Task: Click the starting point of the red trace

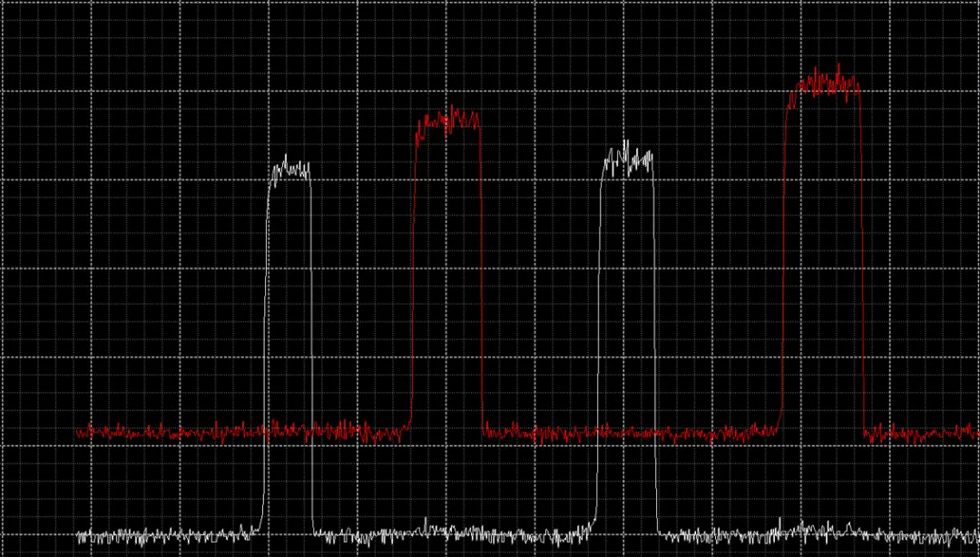Action: tap(78, 431)
